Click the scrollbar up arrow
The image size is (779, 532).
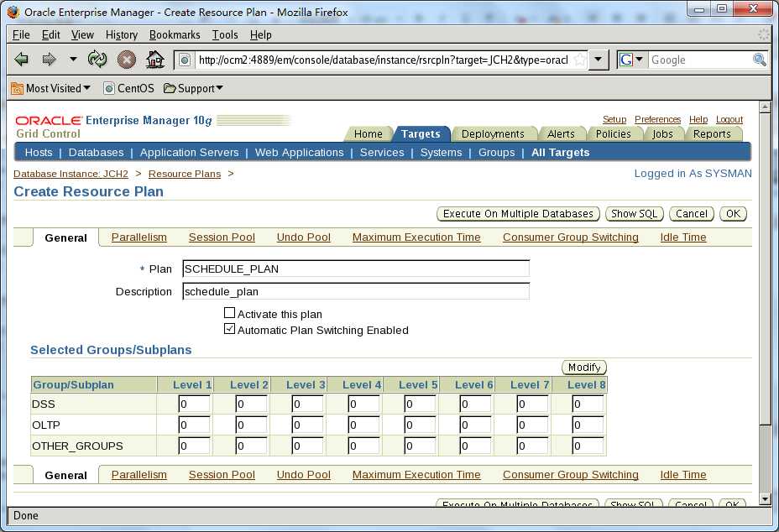coord(765,107)
